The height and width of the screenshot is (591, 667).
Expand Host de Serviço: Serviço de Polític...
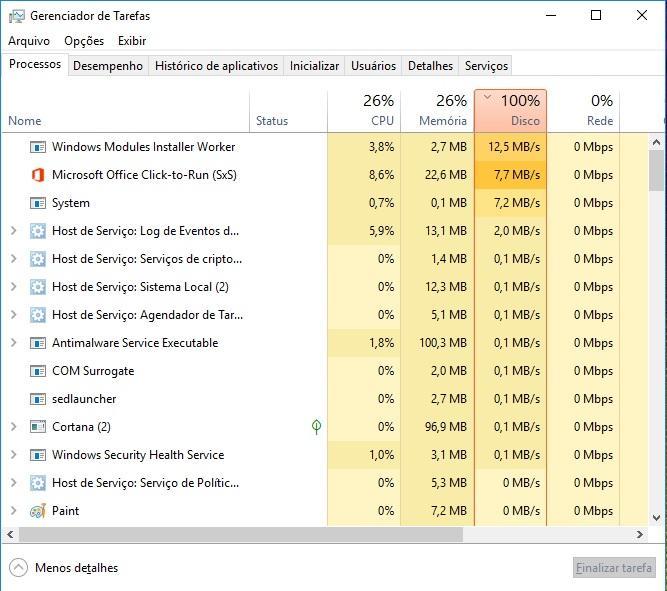point(14,483)
